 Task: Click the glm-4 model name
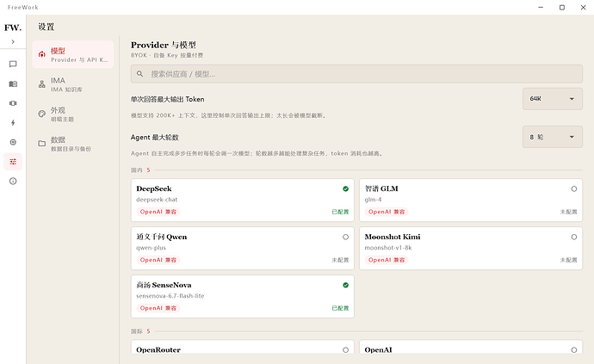click(x=373, y=200)
